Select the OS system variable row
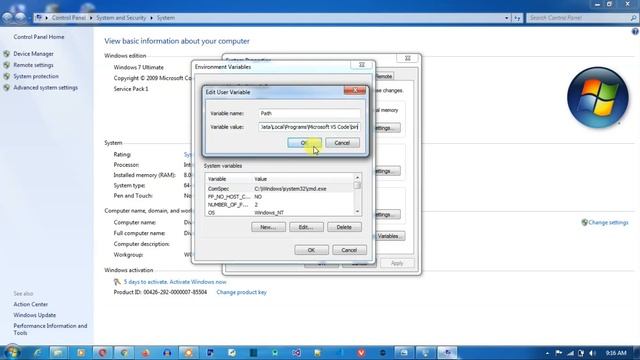Image resolution: width=640 pixels, height=360 pixels. tap(280, 213)
